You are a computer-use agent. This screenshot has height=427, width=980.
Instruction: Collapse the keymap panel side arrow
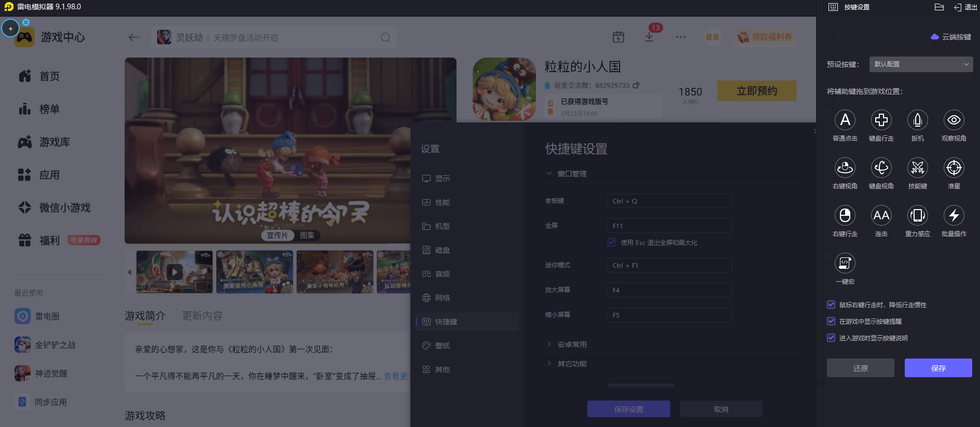coord(815,131)
